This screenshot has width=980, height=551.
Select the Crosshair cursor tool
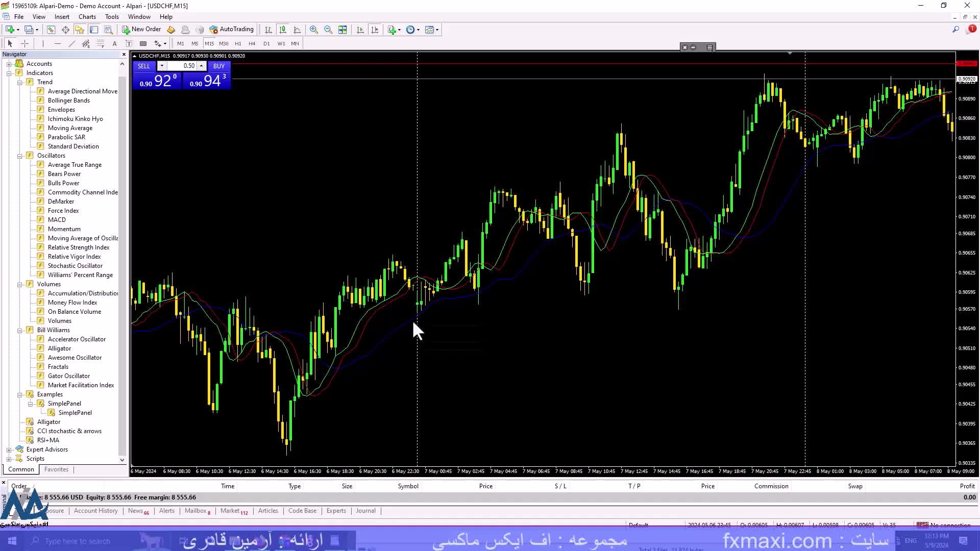coord(24,44)
